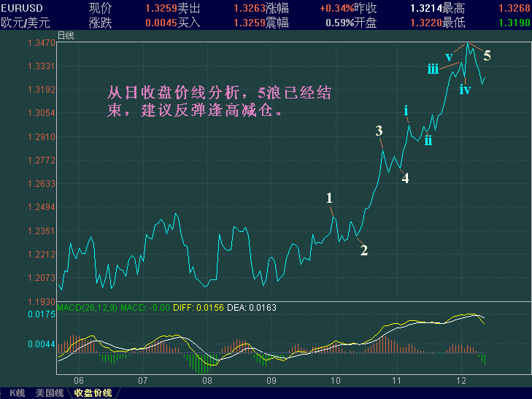532x399 pixels.
Task: Click price axis label 1.1930
Action: pos(42,302)
